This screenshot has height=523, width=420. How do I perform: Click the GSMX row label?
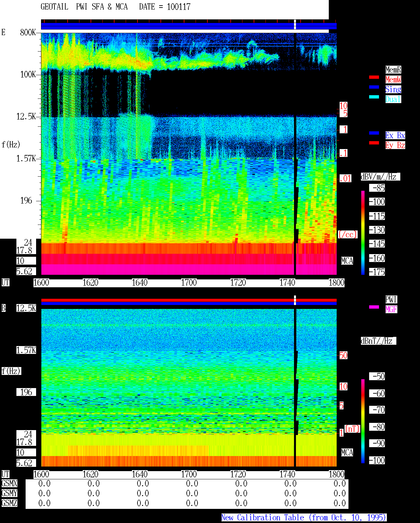tap(10, 483)
